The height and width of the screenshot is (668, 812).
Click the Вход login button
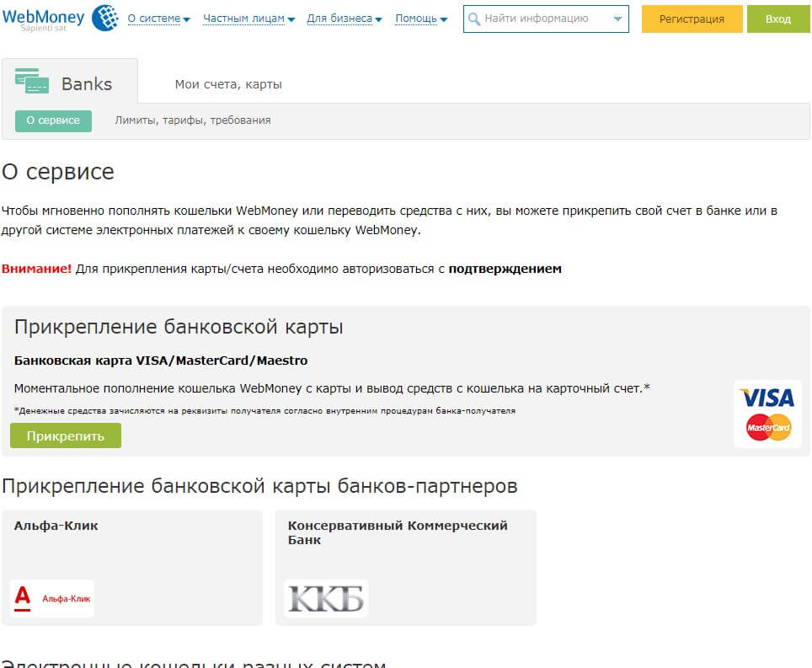pos(777,19)
